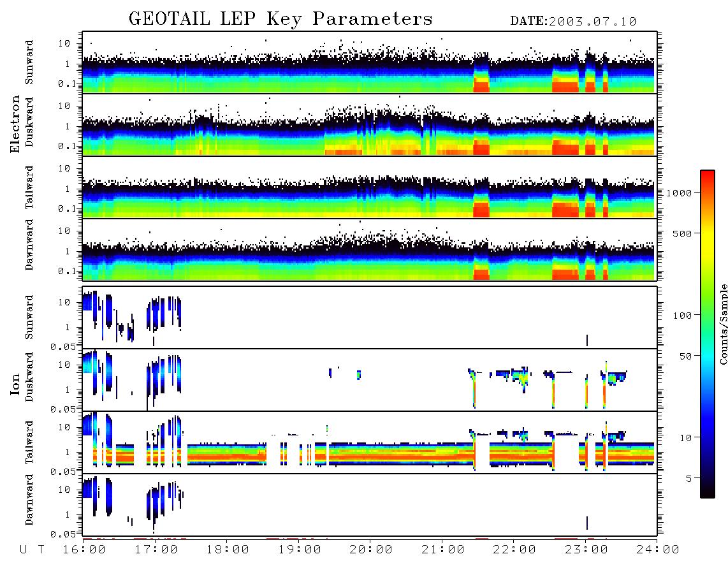Click inside the Electron Dawnward spectrogram panel
Image resolution: width=728 pixels, height=561 pixels.
click(370, 249)
